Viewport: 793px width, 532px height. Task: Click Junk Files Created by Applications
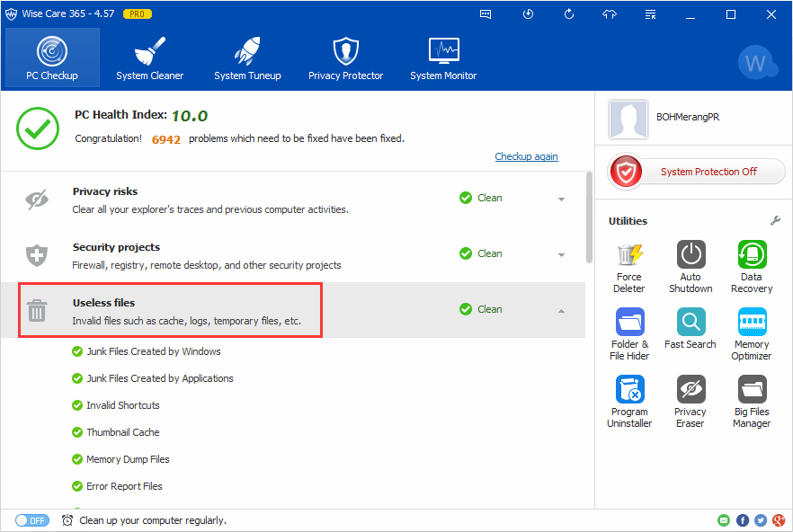pyautogui.click(x=160, y=378)
